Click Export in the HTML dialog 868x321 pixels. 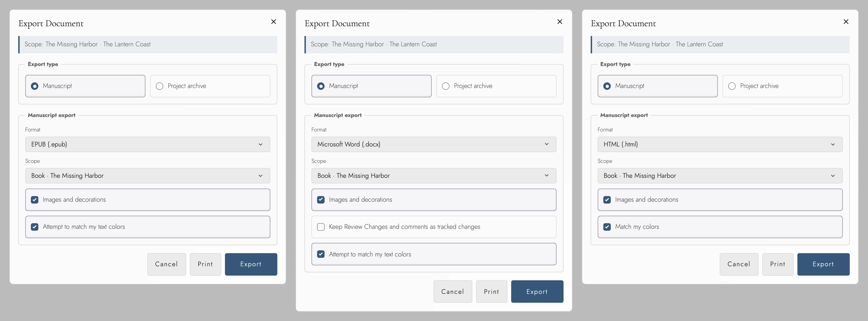pos(823,264)
